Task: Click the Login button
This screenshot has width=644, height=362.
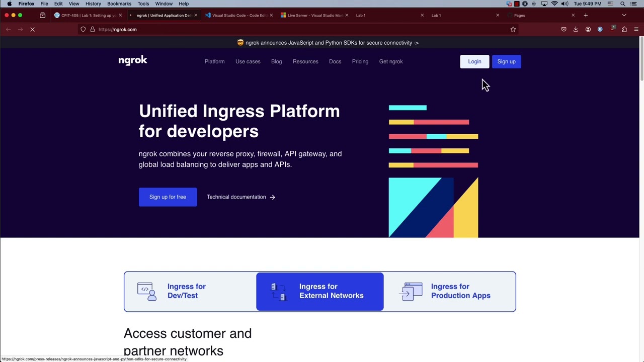Action: tap(474, 61)
